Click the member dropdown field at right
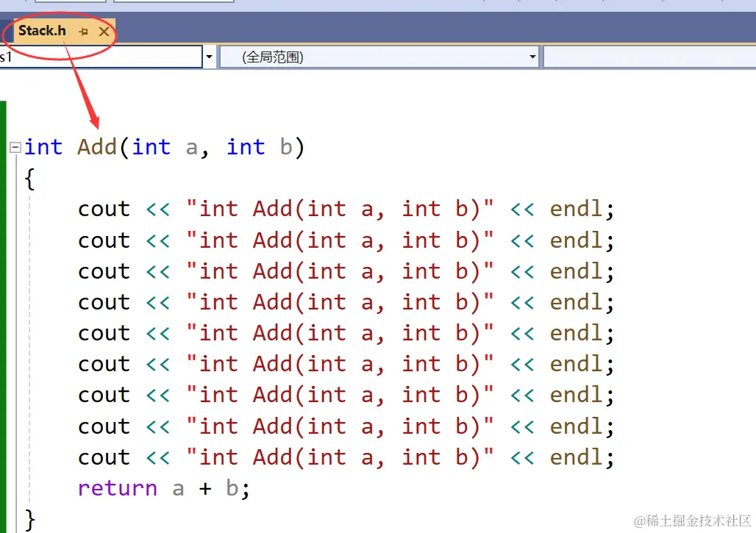This screenshot has width=756, height=533. point(649,57)
